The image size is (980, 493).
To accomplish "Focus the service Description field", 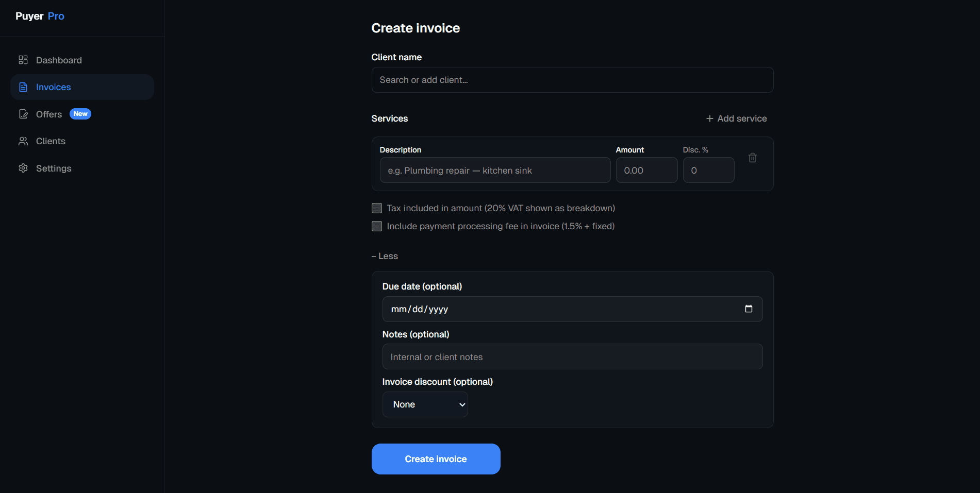I will 494,170.
